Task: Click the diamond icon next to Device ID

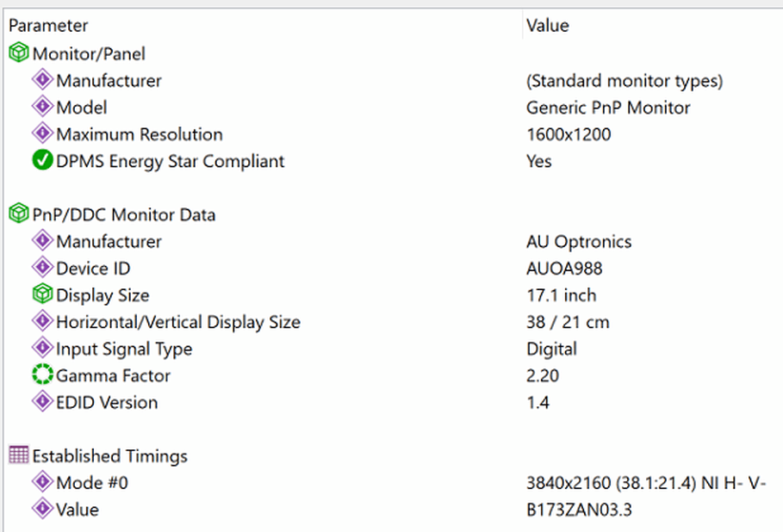Action: coord(42,267)
